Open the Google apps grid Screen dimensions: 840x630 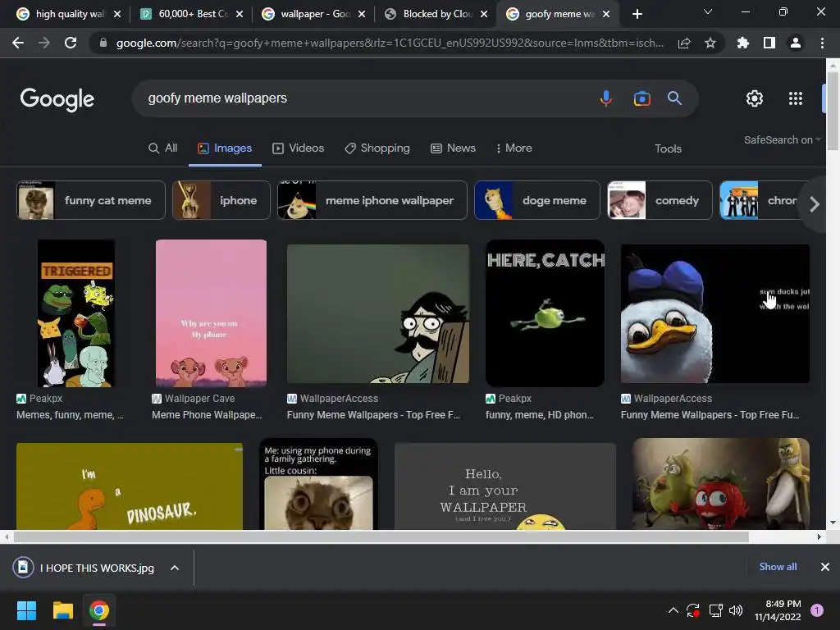tap(796, 98)
